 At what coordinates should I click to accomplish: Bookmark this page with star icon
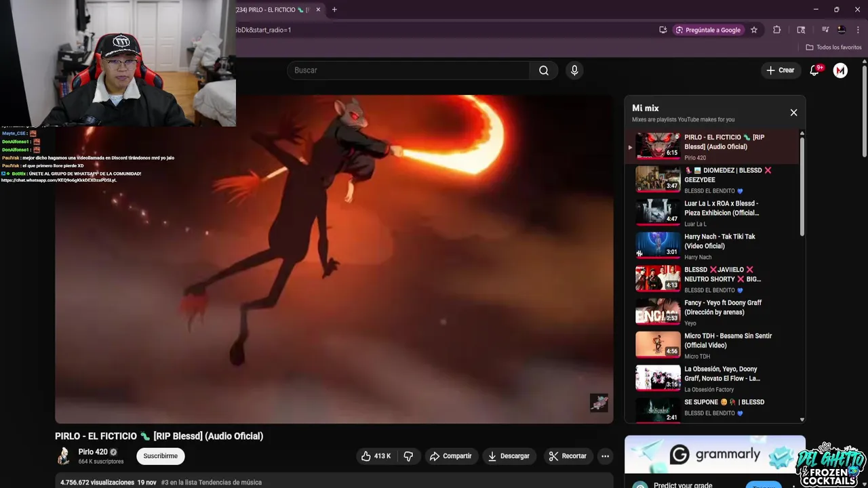(x=754, y=30)
